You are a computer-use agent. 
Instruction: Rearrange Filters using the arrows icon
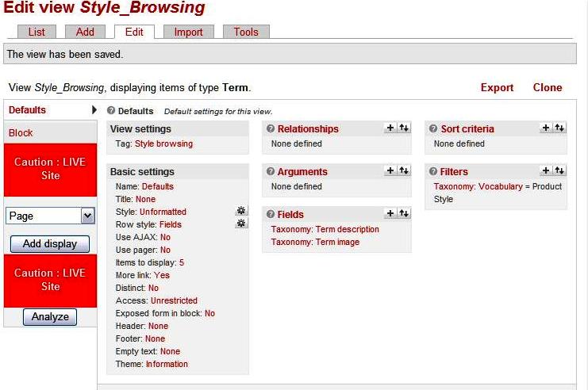(x=559, y=170)
